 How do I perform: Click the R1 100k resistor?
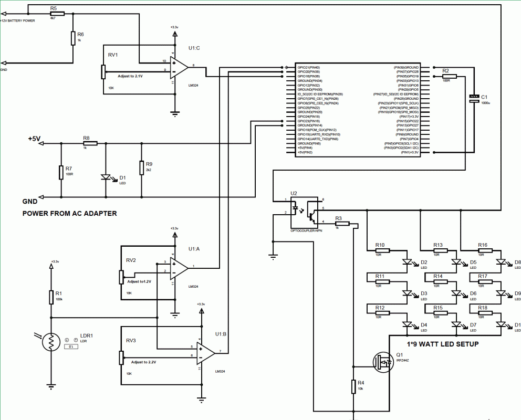[51, 296]
